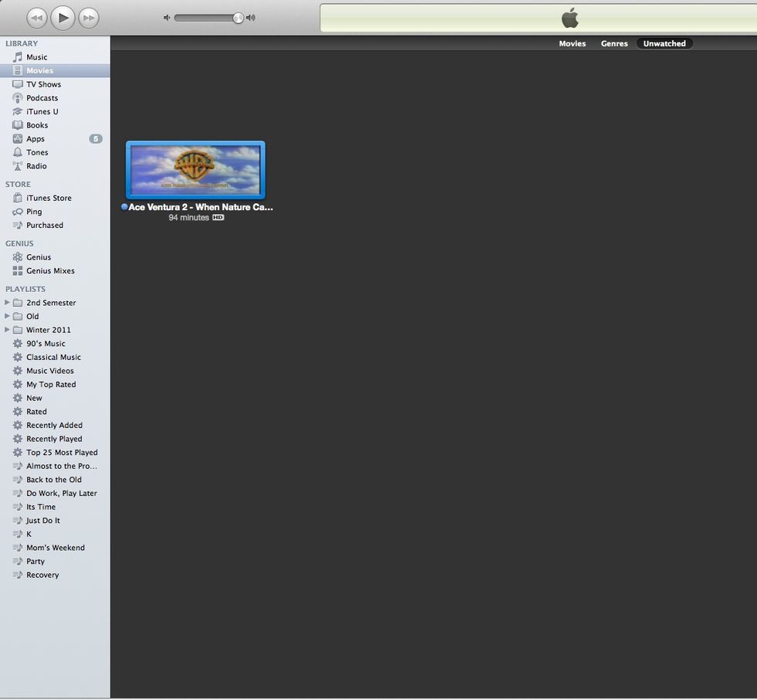
Task: Click the Top 25 Most Played gear icon
Action: pyautogui.click(x=17, y=452)
